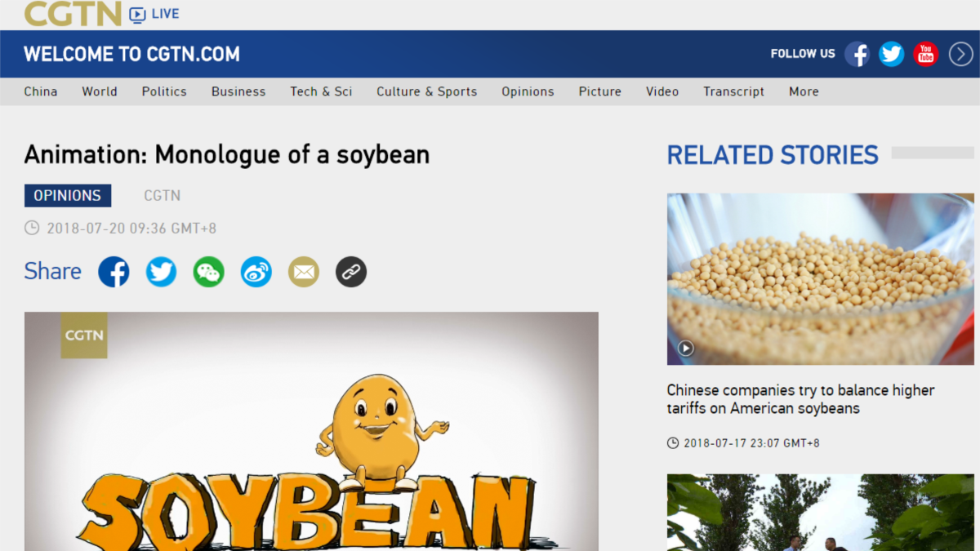
Task: Open Culture & Sports menu
Action: point(426,91)
